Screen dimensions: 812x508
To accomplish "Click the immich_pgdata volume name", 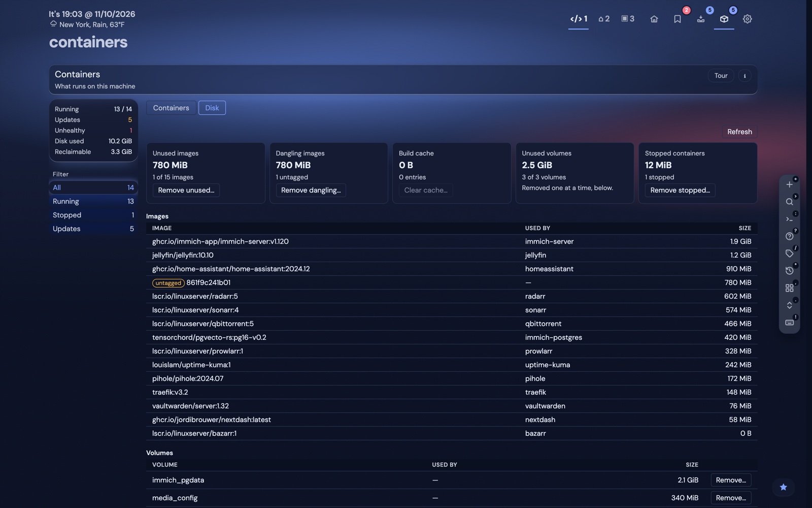I will 178,480.
